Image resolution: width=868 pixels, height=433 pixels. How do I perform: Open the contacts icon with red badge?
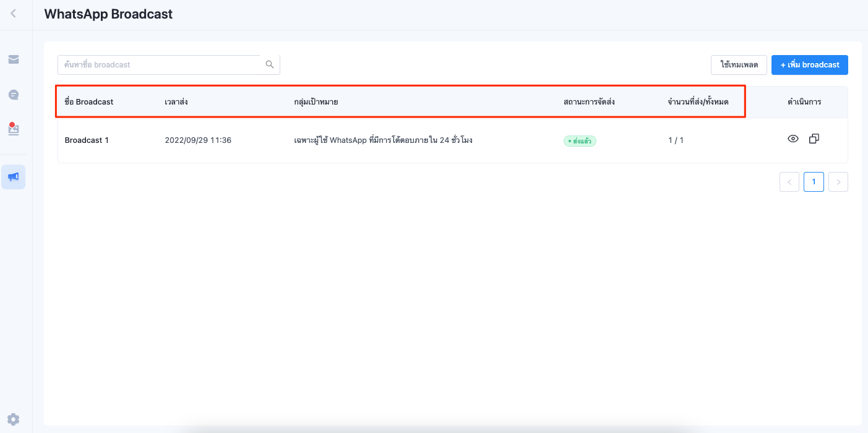click(13, 129)
